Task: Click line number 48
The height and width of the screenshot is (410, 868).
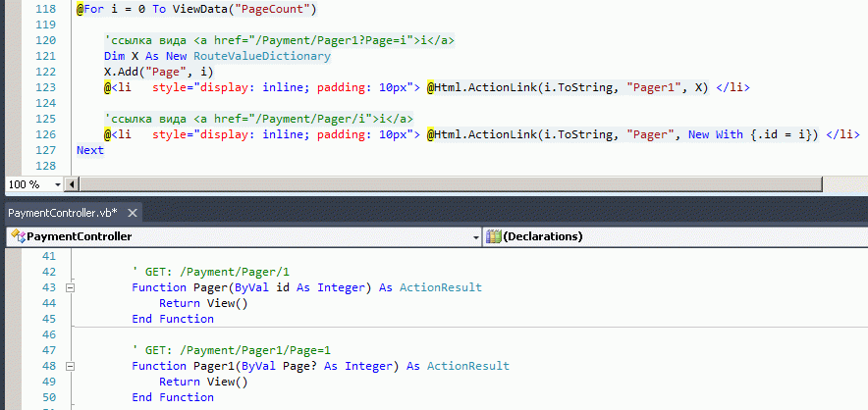Action: [49, 366]
